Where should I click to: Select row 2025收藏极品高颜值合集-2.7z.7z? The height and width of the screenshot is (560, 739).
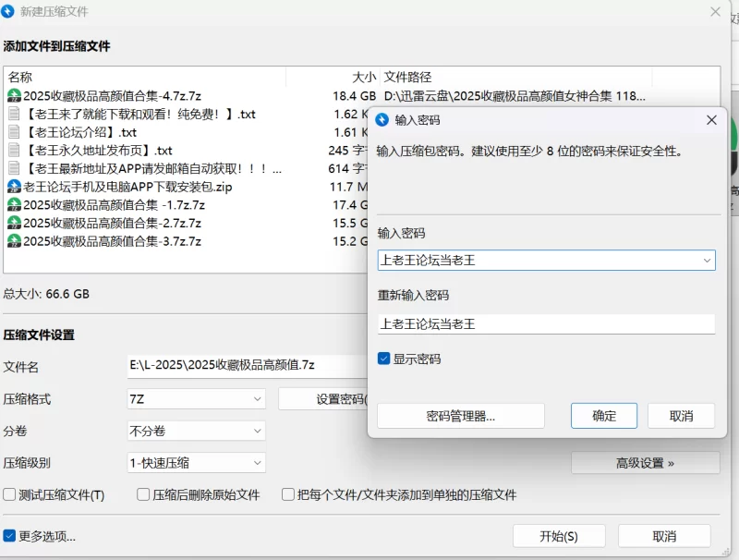[x=187, y=223]
